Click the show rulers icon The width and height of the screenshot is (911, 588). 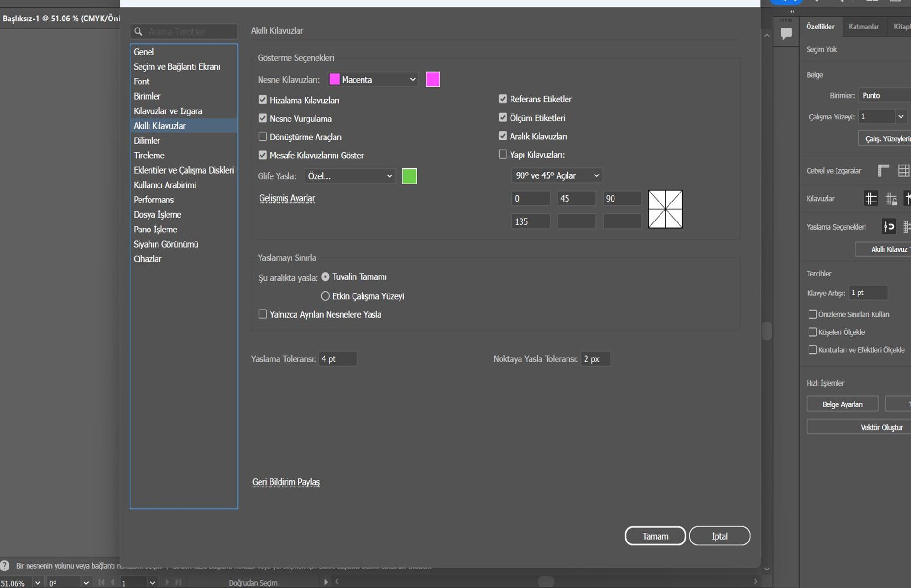[x=883, y=171]
